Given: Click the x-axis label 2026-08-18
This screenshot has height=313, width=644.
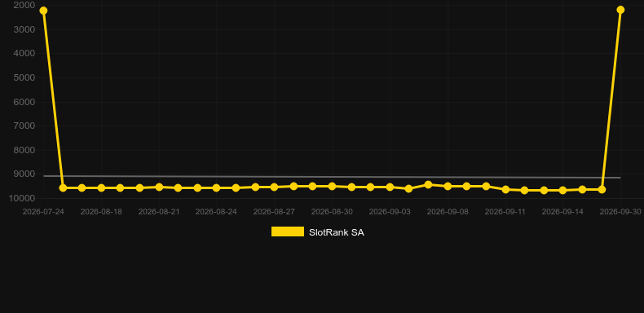Looking at the screenshot, I should click(x=101, y=212).
